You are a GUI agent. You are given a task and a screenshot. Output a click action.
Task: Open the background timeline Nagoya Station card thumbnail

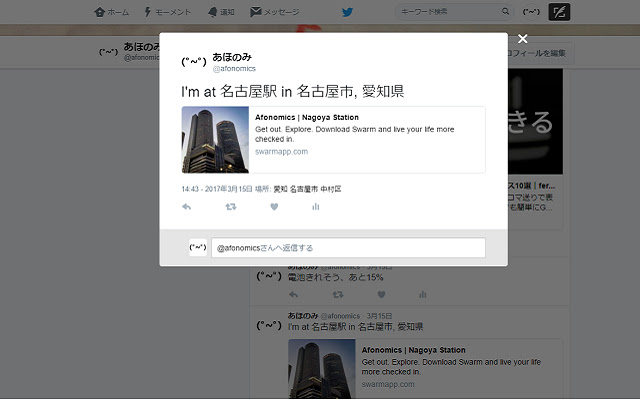point(322,369)
